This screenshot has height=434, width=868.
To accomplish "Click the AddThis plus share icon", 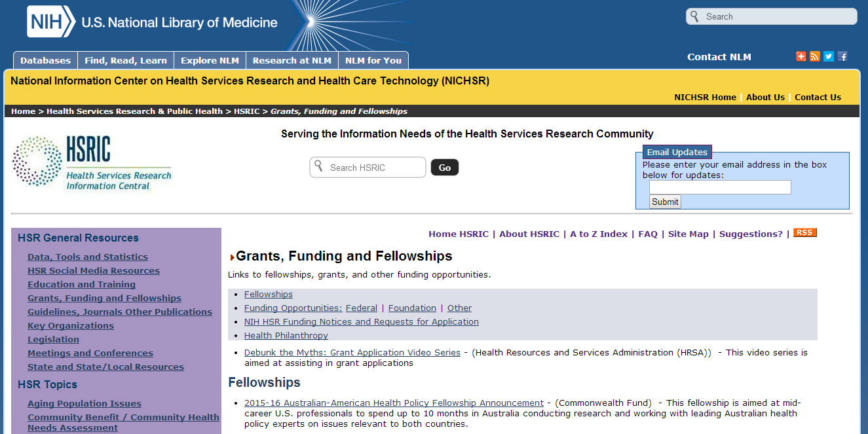I will click(x=801, y=56).
